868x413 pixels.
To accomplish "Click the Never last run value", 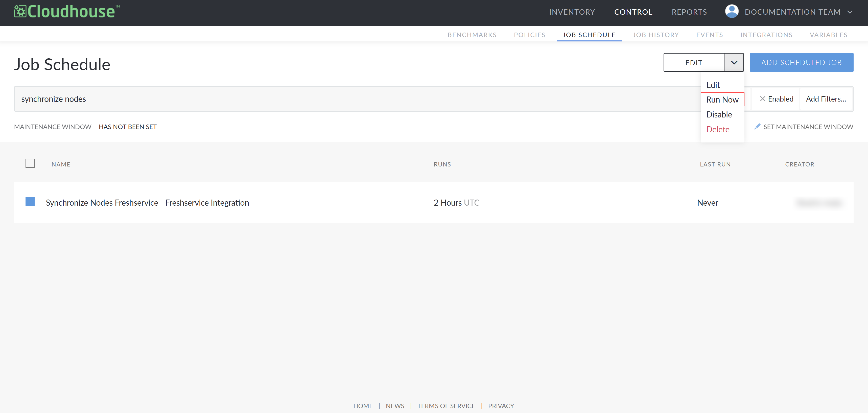I will [707, 202].
